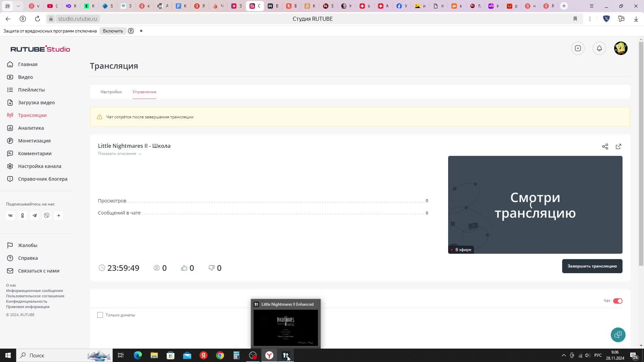
Task: Click the page vertical scrollbar
Action: (x=641, y=154)
